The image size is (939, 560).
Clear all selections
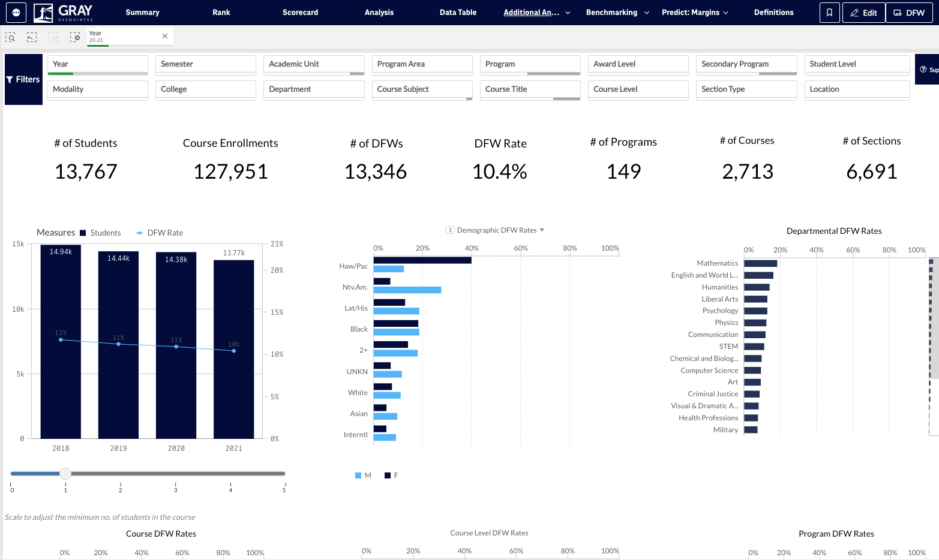coord(75,37)
